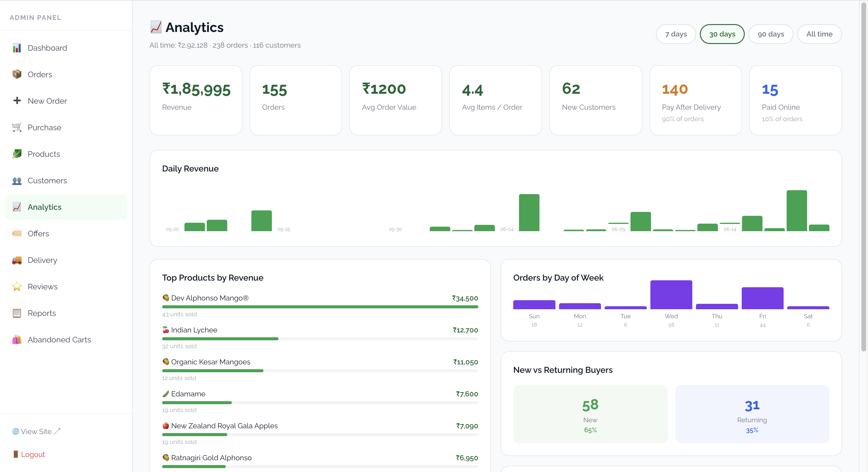Click the Reviews star icon
Screen dimensions: 868x472
[17, 287]
